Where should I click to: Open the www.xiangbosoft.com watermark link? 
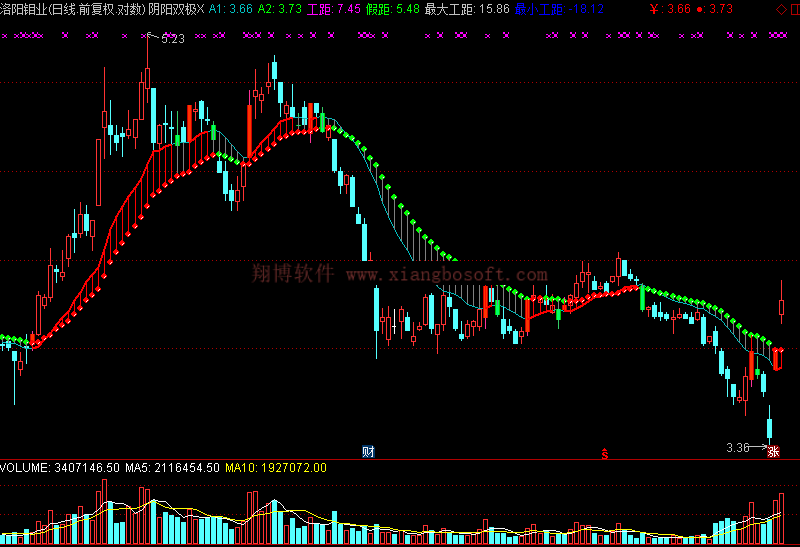[446, 275]
